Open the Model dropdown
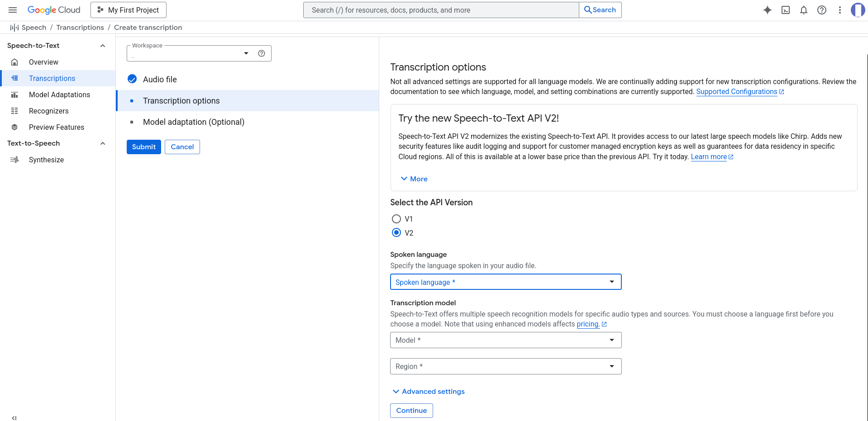 [506, 340]
